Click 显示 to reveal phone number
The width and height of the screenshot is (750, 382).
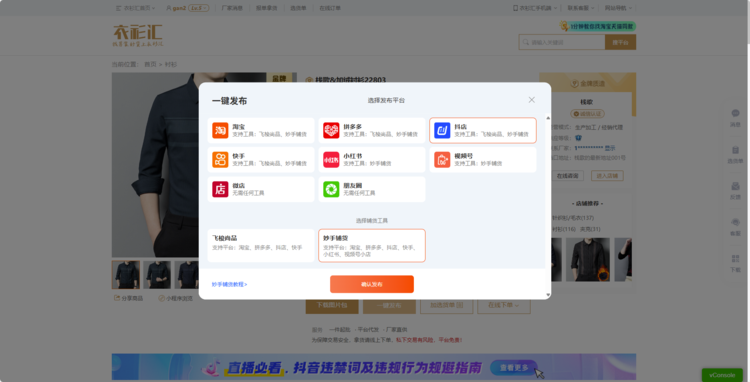(x=610, y=148)
